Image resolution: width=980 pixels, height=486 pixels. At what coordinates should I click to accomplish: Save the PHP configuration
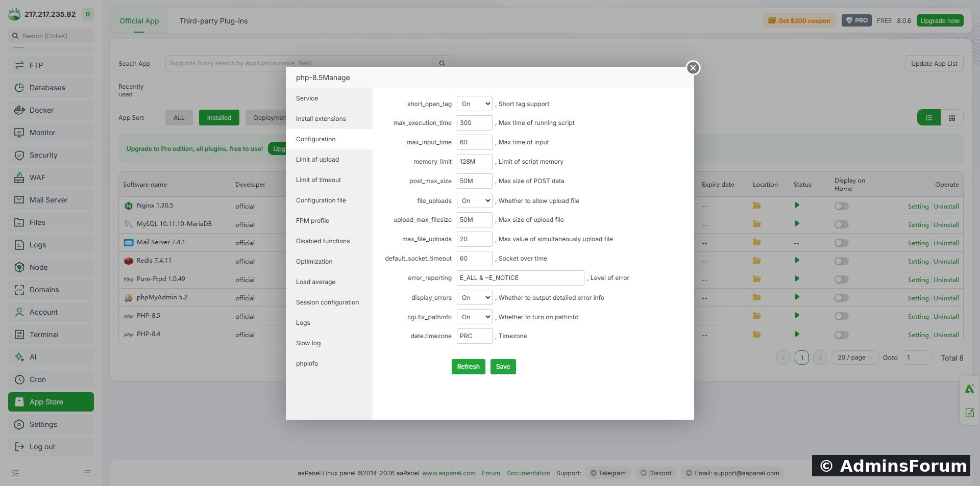[503, 367]
